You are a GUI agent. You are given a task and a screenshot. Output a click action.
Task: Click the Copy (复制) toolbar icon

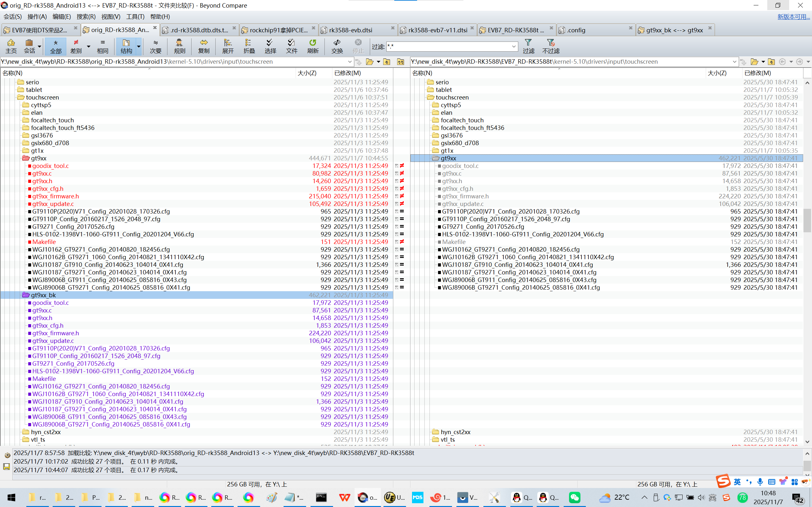coord(204,46)
